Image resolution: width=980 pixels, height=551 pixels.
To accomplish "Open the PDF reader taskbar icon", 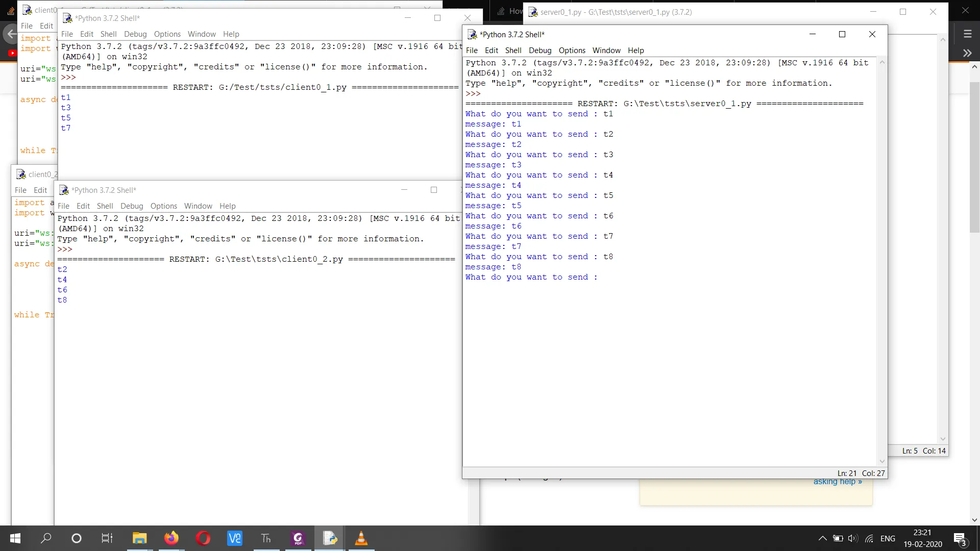I will [298, 538].
